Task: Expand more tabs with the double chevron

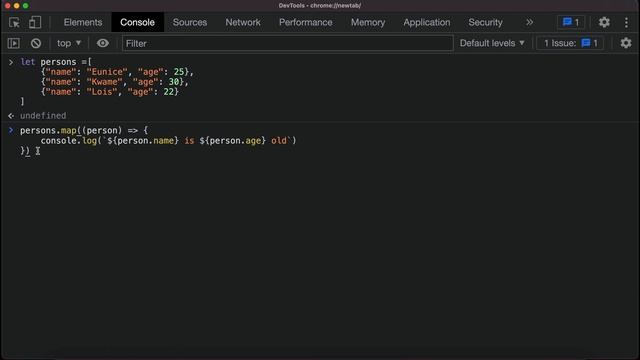Action: 529,22
